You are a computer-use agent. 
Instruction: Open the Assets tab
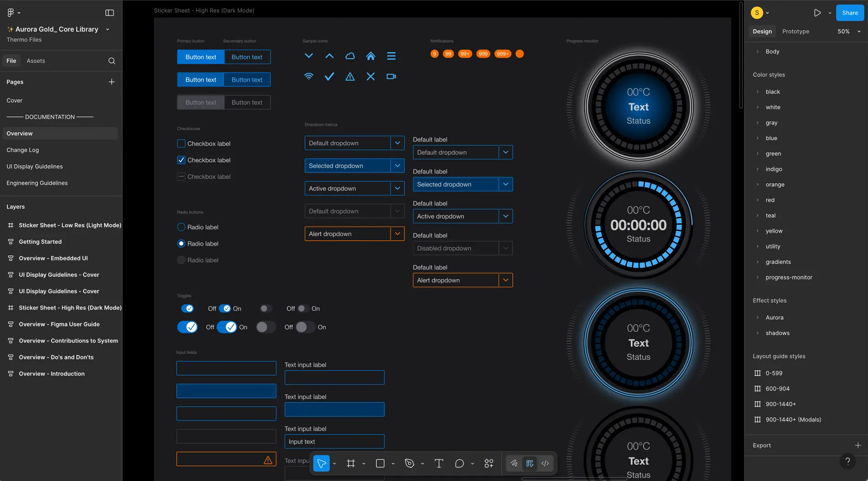coord(36,61)
